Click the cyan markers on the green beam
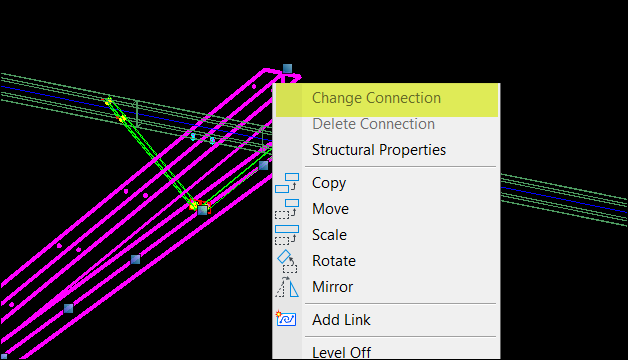This screenshot has width=628, height=360. point(203,138)
